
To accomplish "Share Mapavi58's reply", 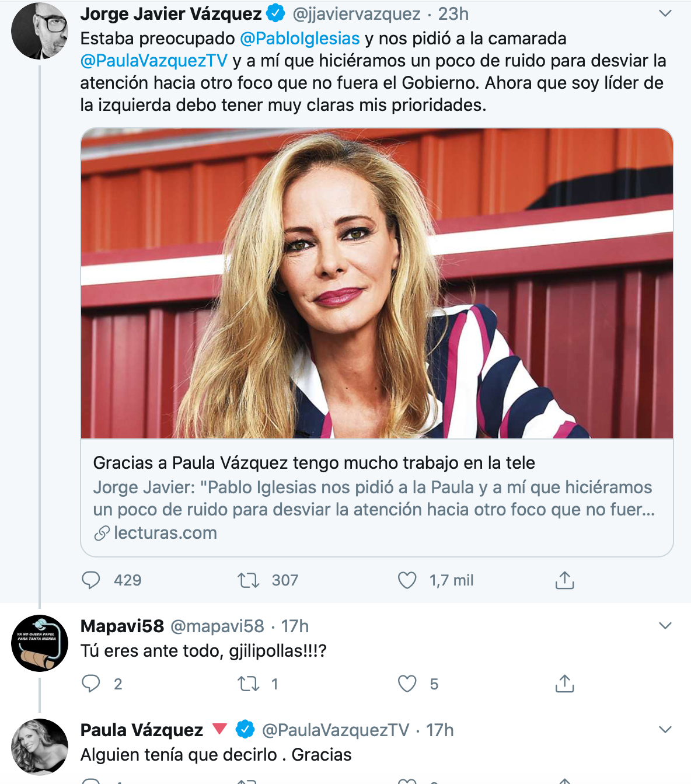I will click(x=564, y=684).
